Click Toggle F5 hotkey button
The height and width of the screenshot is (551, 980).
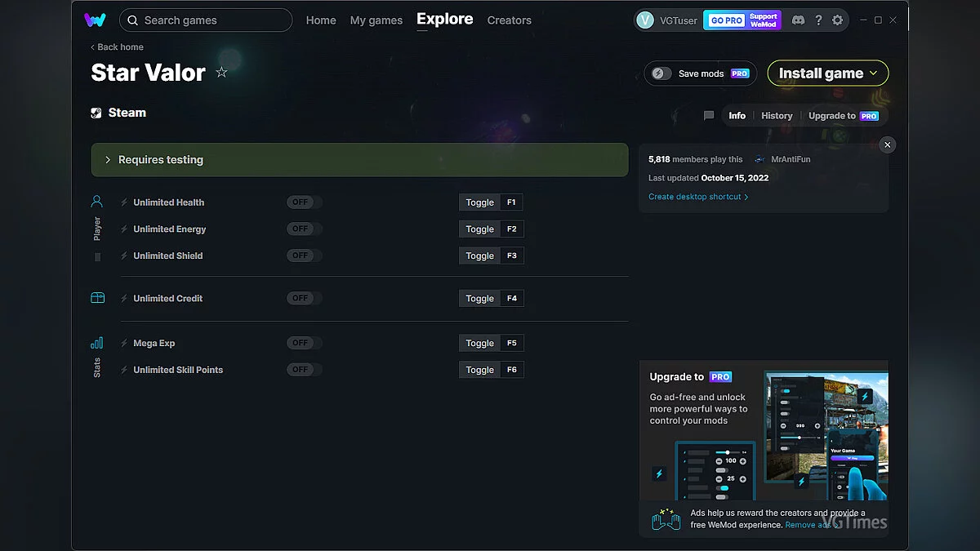(491, 344)
